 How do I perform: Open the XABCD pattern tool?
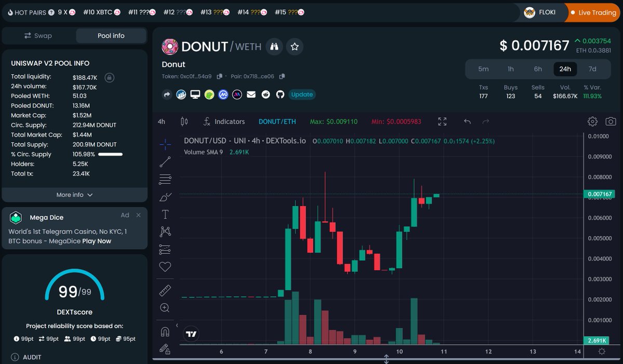click(165, 232)
